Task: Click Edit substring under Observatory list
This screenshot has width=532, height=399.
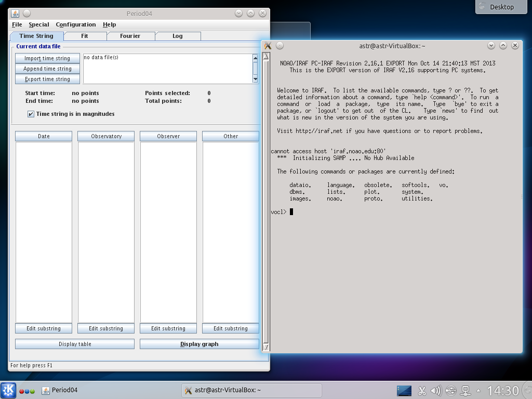Action: click(x=106, y=328)
